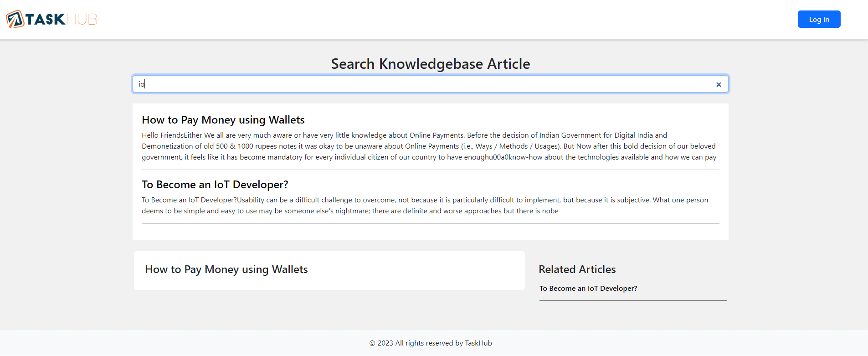This screenshot has width=868, height=356.
Task: Click the line 'deems to be simple and easy'
Action: point(349,211)
